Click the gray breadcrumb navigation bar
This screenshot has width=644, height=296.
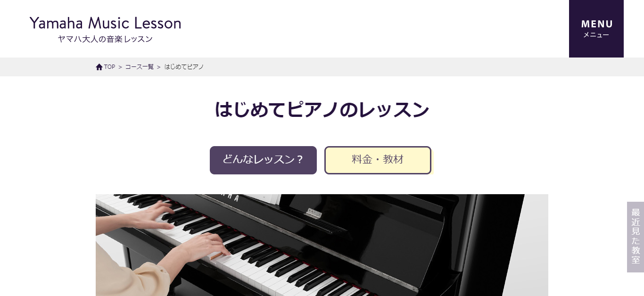coord(322,67)
